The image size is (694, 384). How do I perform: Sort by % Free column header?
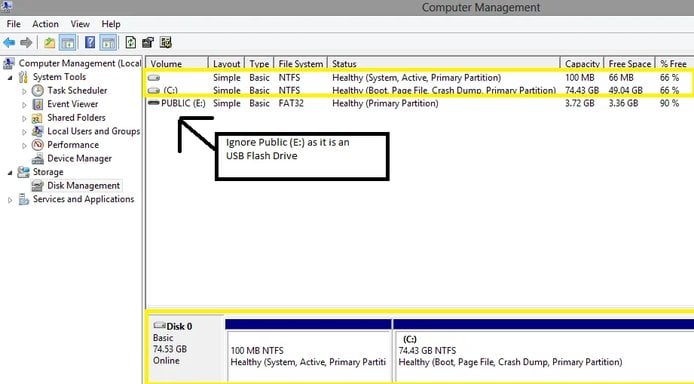[675, 64]
